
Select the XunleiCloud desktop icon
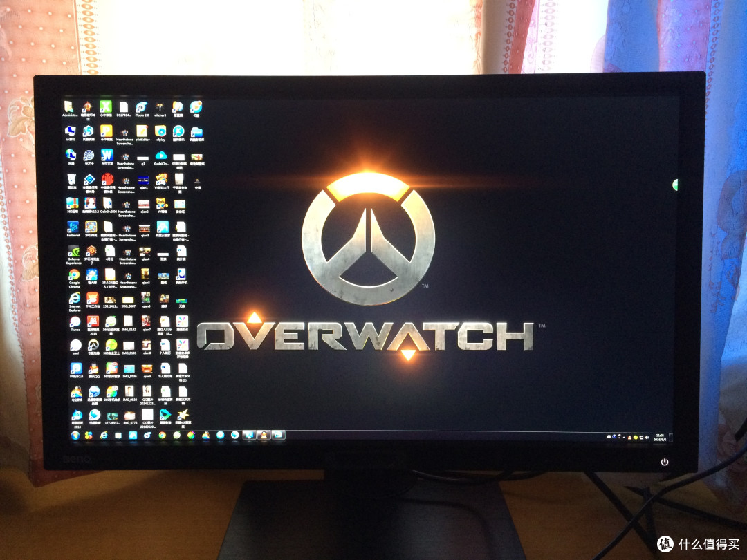click(161, 158)
